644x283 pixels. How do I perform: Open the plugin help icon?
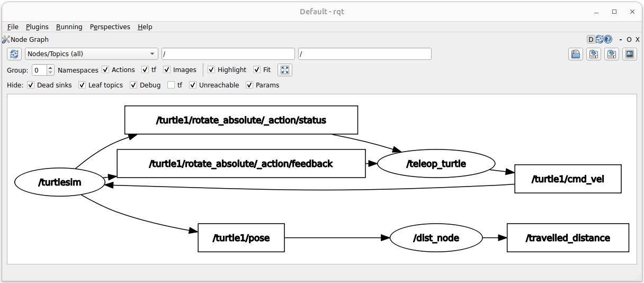pyautogui.click(x=608, y=39)
